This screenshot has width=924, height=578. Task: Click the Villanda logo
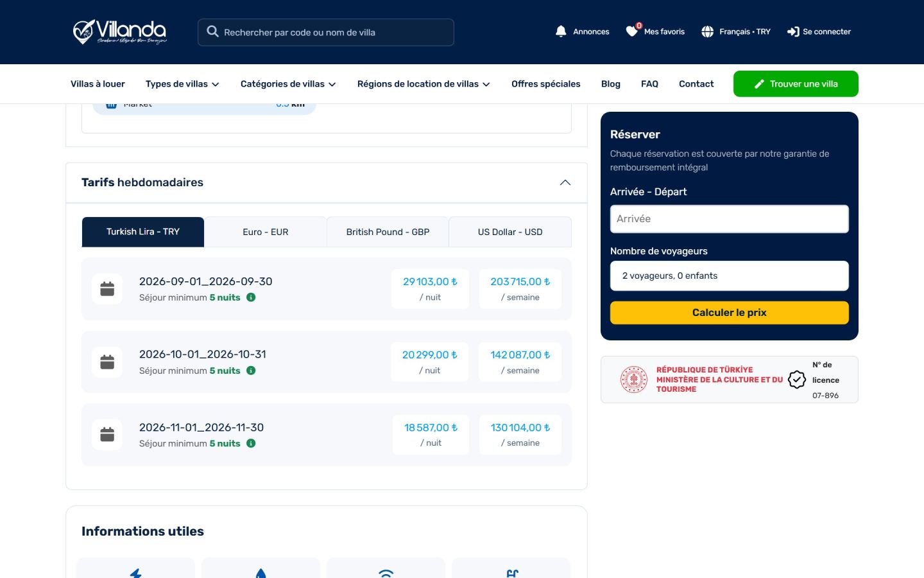[119, 32]
